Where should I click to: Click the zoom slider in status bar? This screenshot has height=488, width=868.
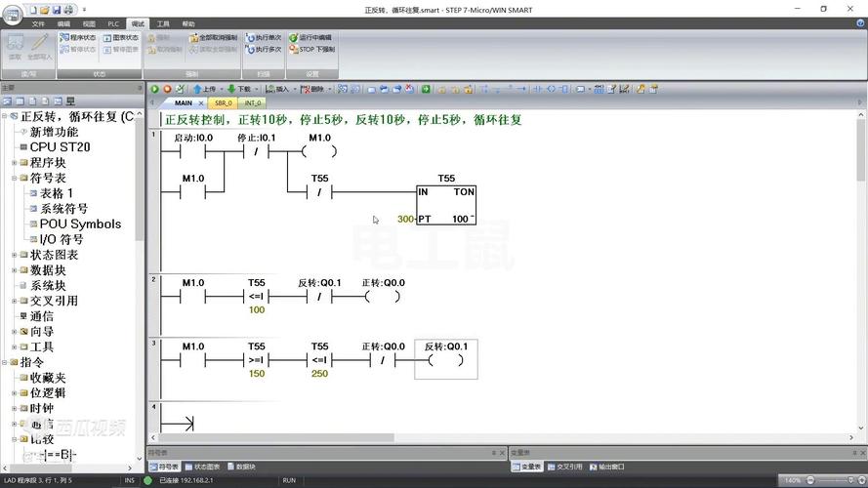point(832,480)
